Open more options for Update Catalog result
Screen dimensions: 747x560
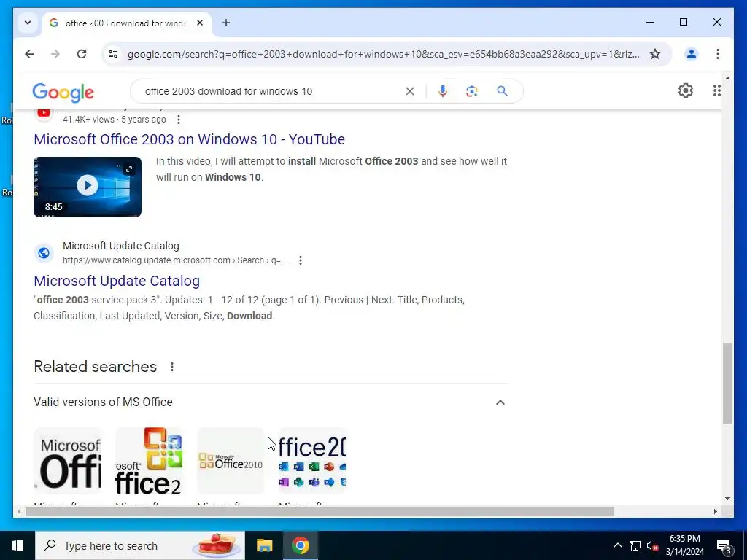coord(300,260)
